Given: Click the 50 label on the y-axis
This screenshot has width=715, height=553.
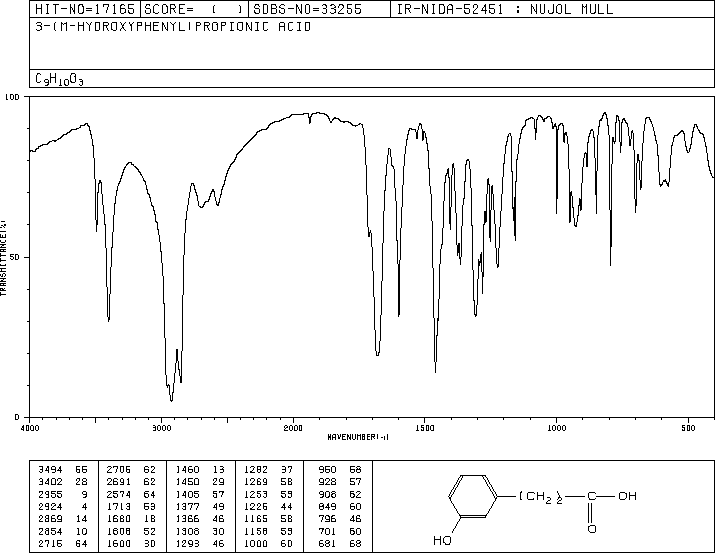Looking at the screenshot, I should pos(15,258).
